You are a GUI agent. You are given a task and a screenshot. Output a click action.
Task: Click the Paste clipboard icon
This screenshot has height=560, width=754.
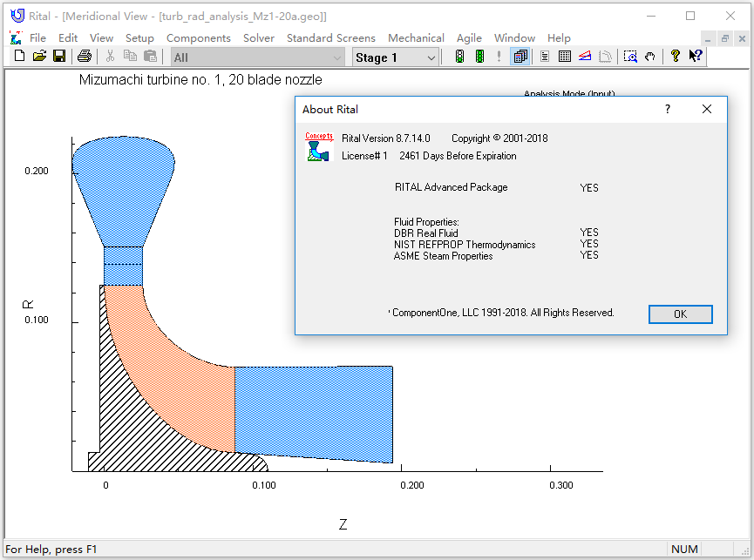point(151,57)
